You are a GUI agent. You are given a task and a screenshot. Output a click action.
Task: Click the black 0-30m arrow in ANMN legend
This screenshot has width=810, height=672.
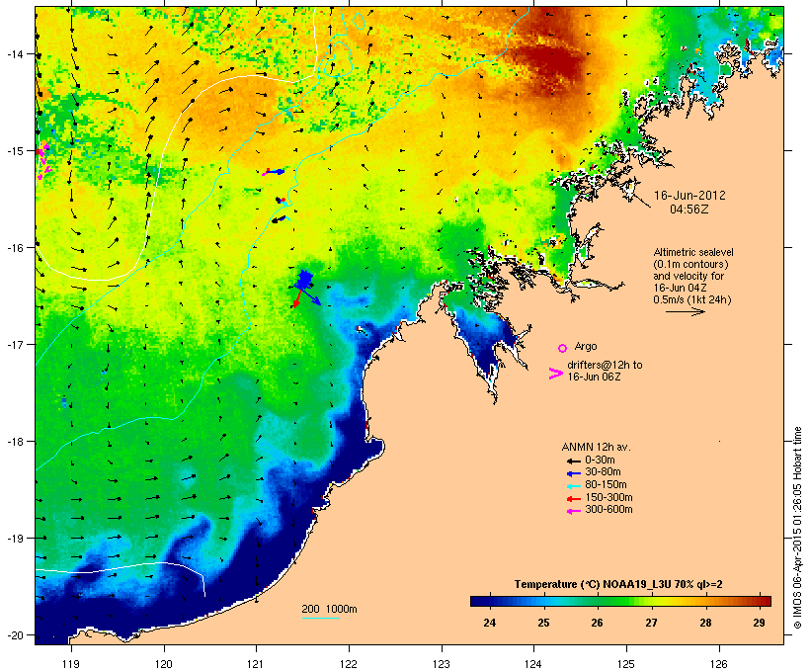point(573,461)
